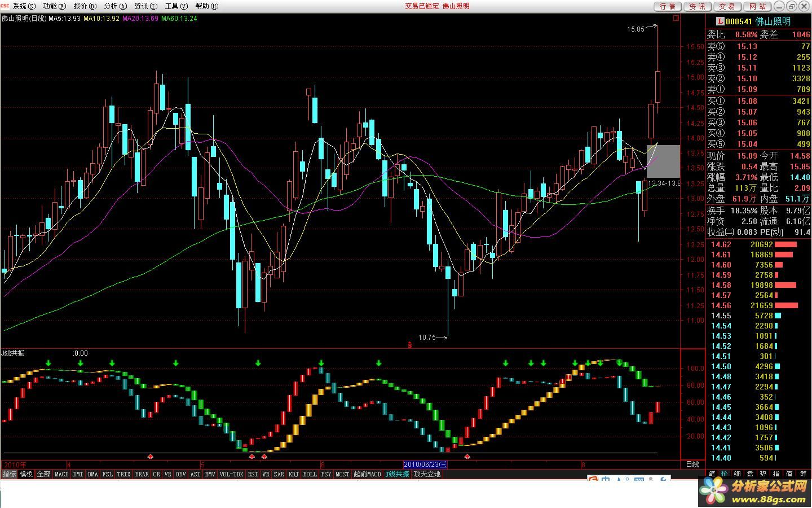
Task: Select the 价 tab in quote panel
Action: [725, 474]
